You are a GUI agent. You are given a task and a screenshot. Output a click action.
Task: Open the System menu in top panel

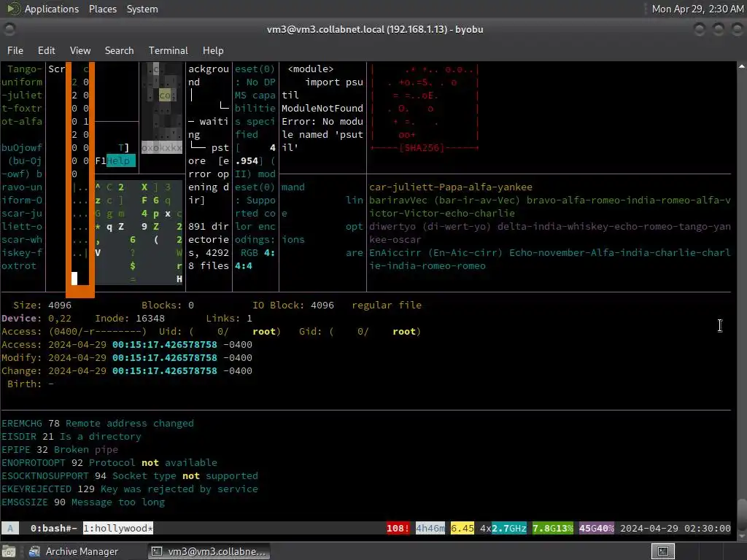tap(142, 9)
